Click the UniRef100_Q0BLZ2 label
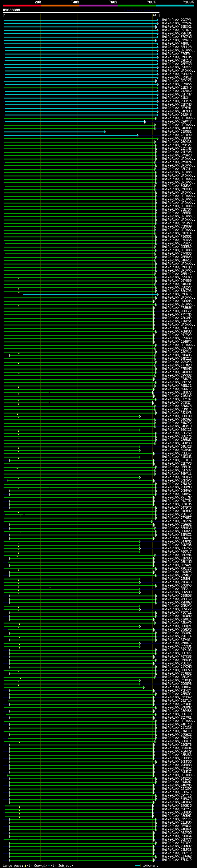The height and width of the screenshot is (868, 197). (x=176, y=311)
